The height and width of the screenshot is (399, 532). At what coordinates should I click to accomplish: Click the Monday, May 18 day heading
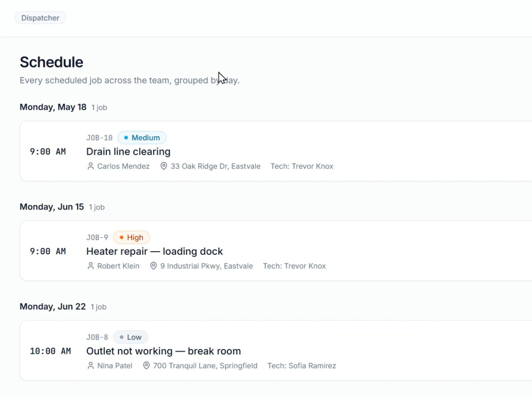pos(53,107)
